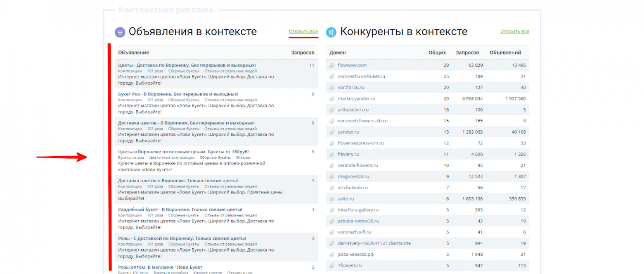
Task: Click the paperclip icon next to megacvet24.ru
Action: [x=331, y=176]
